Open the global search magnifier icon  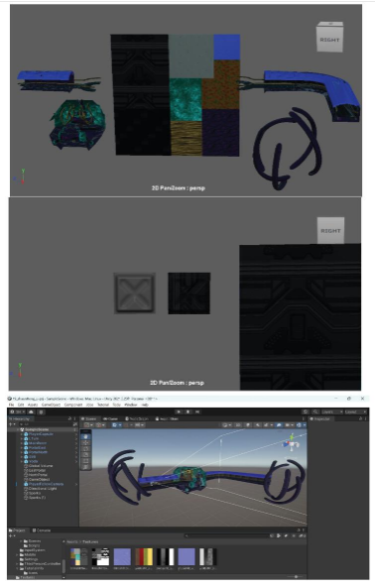pyautogui.click(x=315, y=412)
